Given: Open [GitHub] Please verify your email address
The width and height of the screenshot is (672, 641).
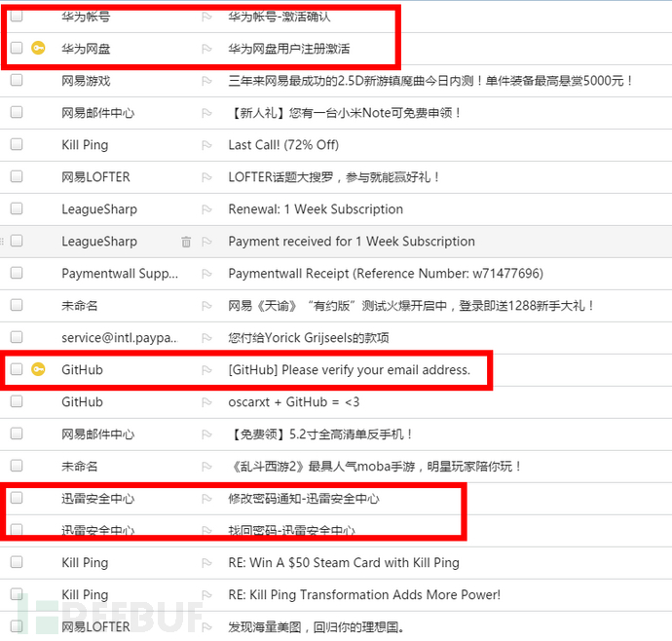Looking at the screenshot, I should click(x=350, y=370).
